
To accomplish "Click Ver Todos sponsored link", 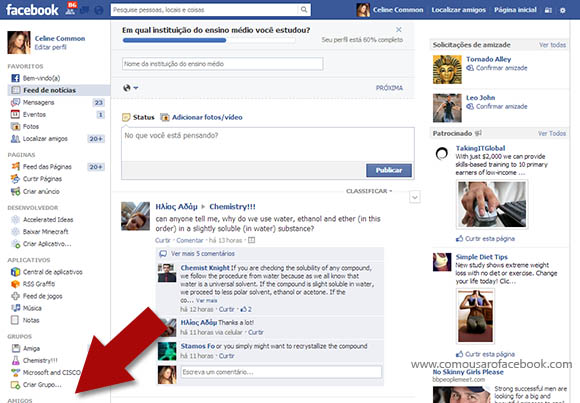I will click(552, 133).
